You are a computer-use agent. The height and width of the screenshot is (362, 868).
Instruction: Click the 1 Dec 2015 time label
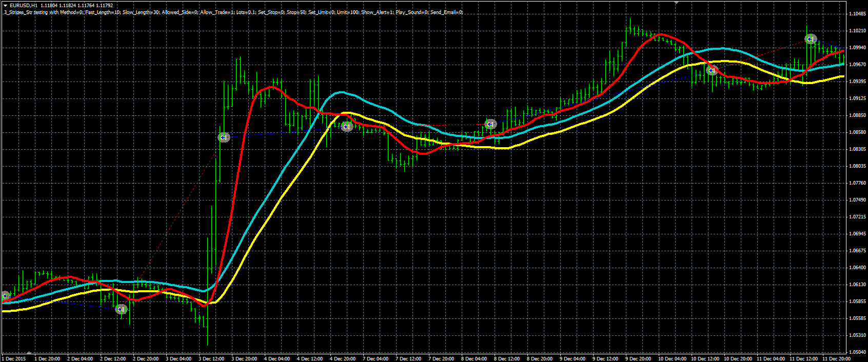[14, 358]
